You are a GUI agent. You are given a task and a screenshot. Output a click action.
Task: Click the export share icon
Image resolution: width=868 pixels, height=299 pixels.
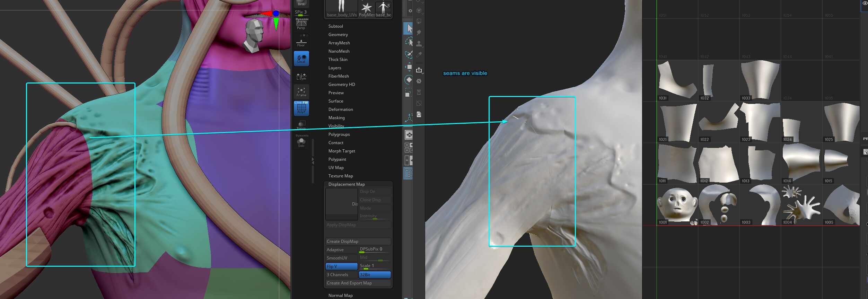pos(419,70)
